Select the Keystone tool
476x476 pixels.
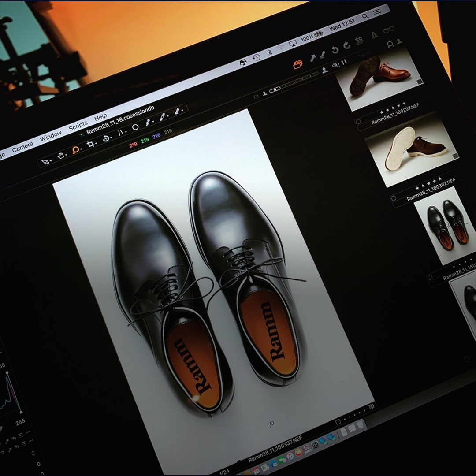tap(120, 132)
